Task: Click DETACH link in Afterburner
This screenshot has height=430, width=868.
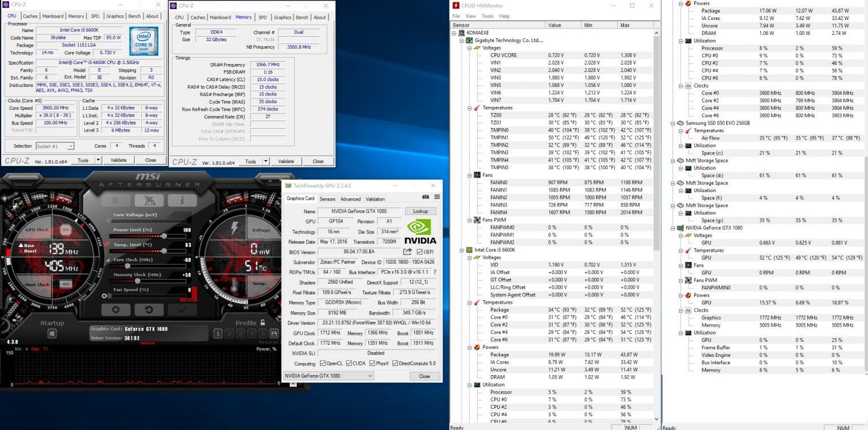Action: (147, 343)
